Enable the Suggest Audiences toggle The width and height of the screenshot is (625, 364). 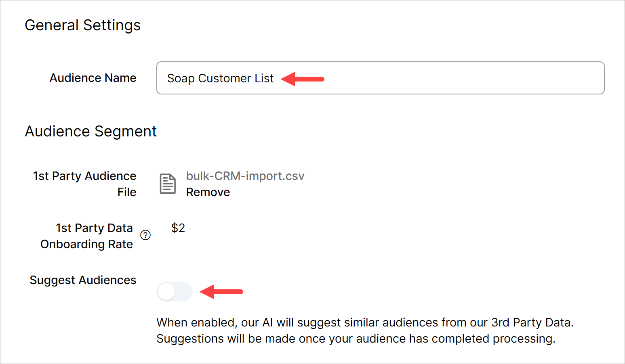[175, 291]
